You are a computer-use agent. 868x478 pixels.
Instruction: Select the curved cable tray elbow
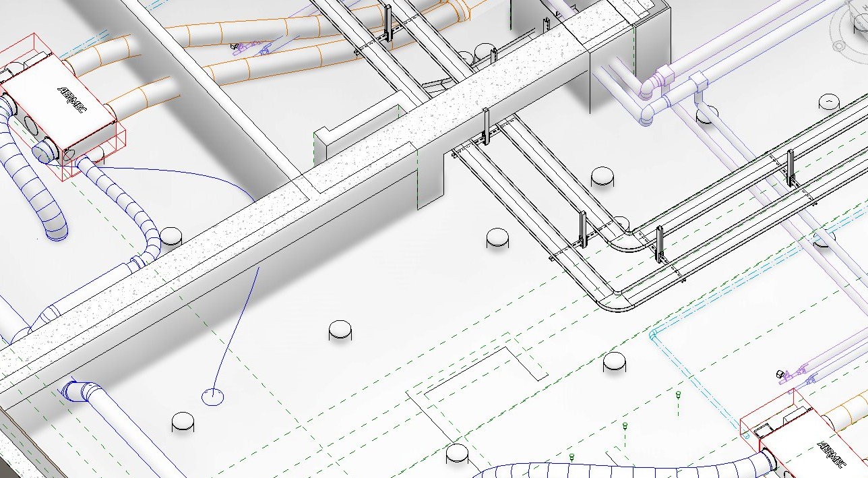(x=617, y=301)
